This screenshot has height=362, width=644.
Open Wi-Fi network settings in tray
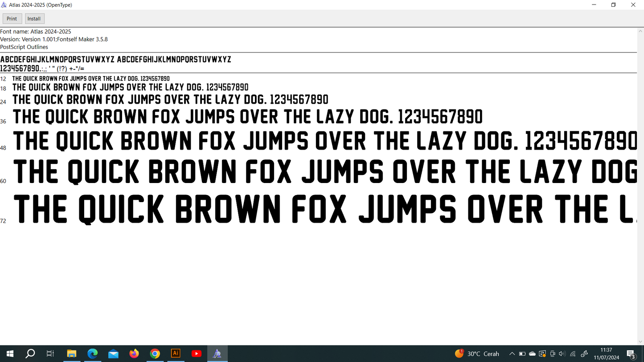tap(573, 354)
